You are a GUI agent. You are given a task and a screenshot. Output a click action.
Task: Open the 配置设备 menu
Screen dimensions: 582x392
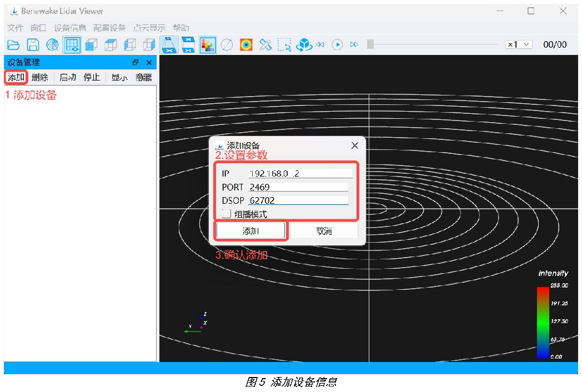point(109,28)
